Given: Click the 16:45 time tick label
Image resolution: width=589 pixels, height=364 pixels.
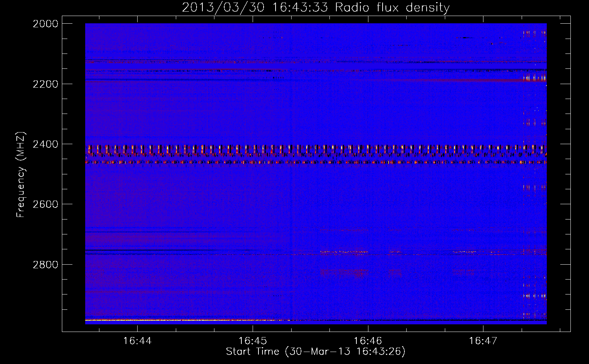Looking at the screenshot, I should coord(252,341).
